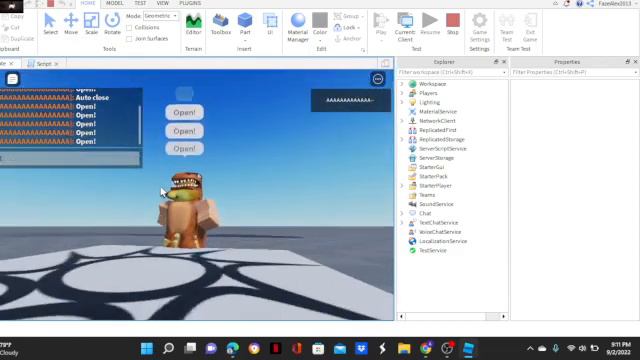The image size is (640, 360).
Task: Expand the Lighting tree node
Action: click(402, 102)
